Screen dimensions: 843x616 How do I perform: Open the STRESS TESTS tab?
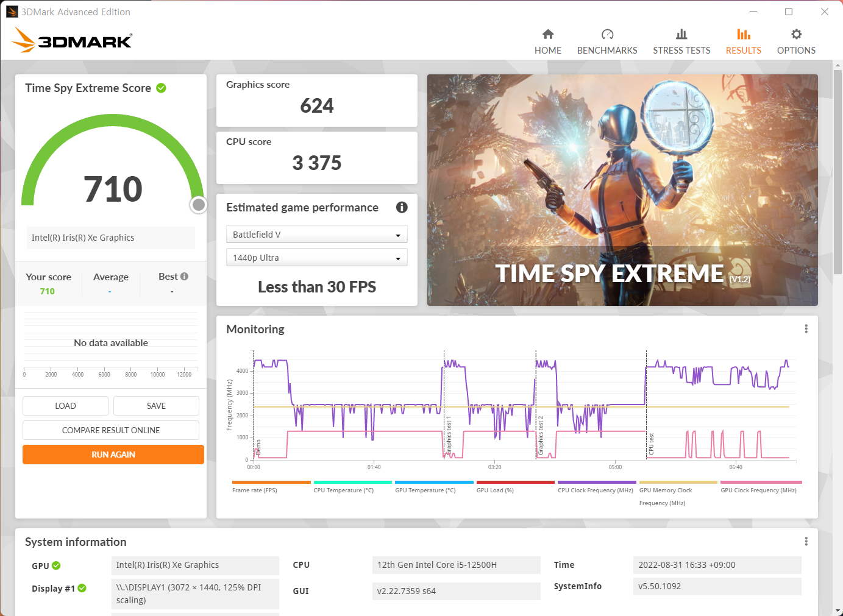pyautogui.click(x=681, y=42)
